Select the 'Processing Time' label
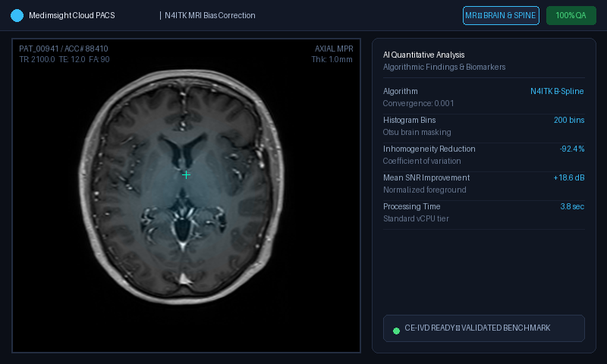This screenshot has height=364, width=607. [411, 206]
